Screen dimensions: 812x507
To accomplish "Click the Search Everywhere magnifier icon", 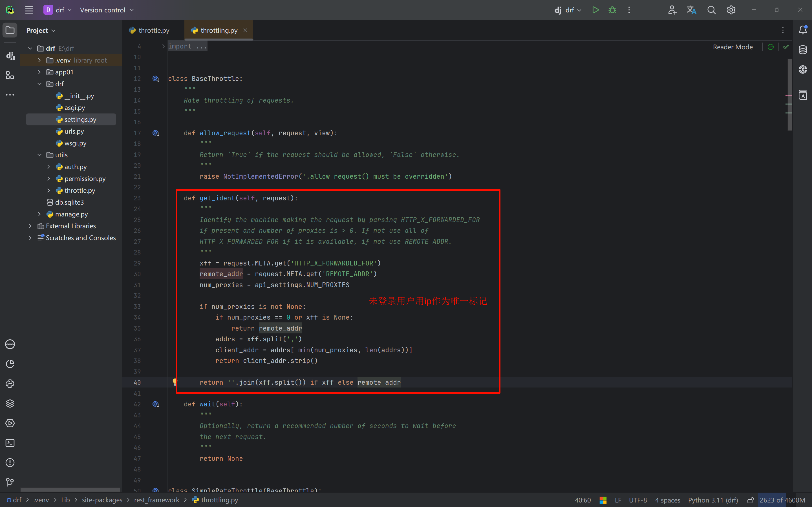I will pos(711,10).
